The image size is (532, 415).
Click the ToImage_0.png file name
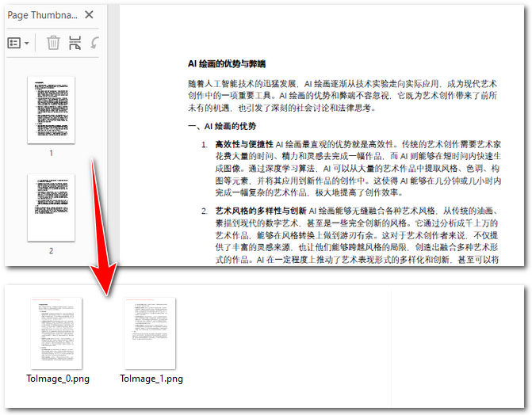point(57,379)
